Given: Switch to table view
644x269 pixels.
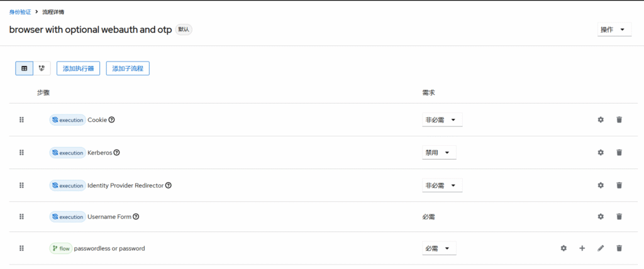Looking at the screenshot, I should pyautogui.click(x=25, y=69).
